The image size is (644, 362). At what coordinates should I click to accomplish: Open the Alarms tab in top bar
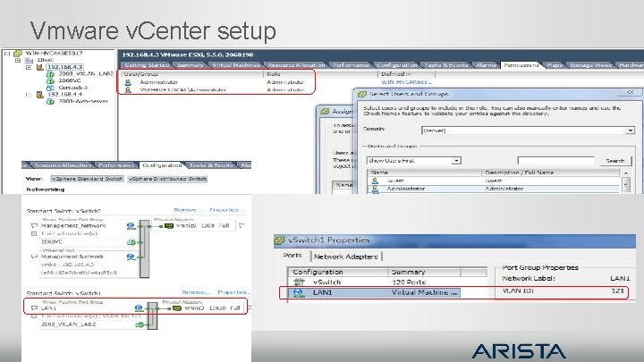point(486,65)
